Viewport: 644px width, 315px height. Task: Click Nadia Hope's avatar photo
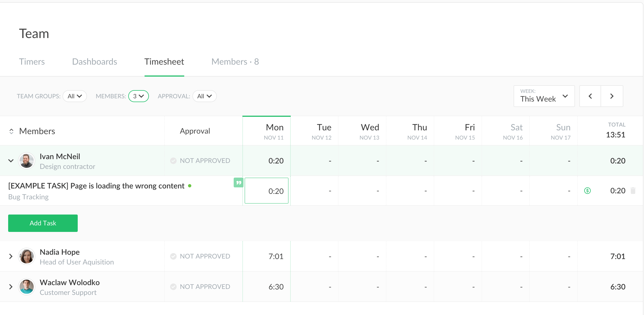click(27, 256)
